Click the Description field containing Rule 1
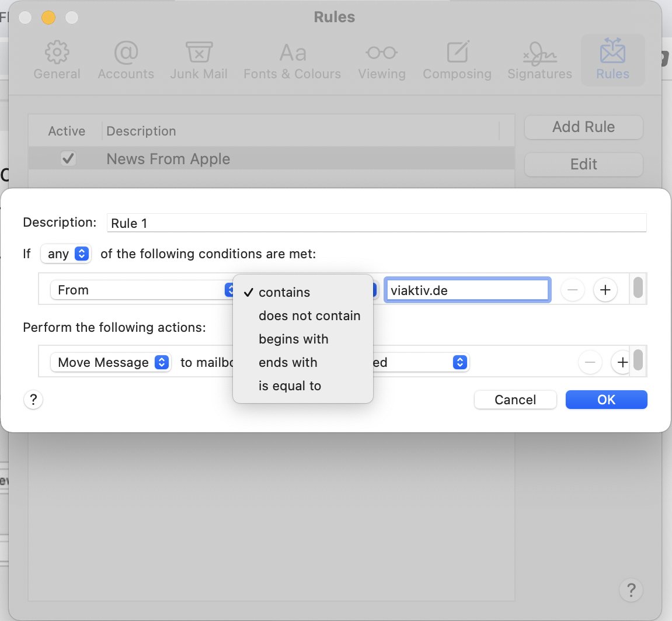Image resolution: width=672 pixels, height=621 pixels. tap(376, 223)
